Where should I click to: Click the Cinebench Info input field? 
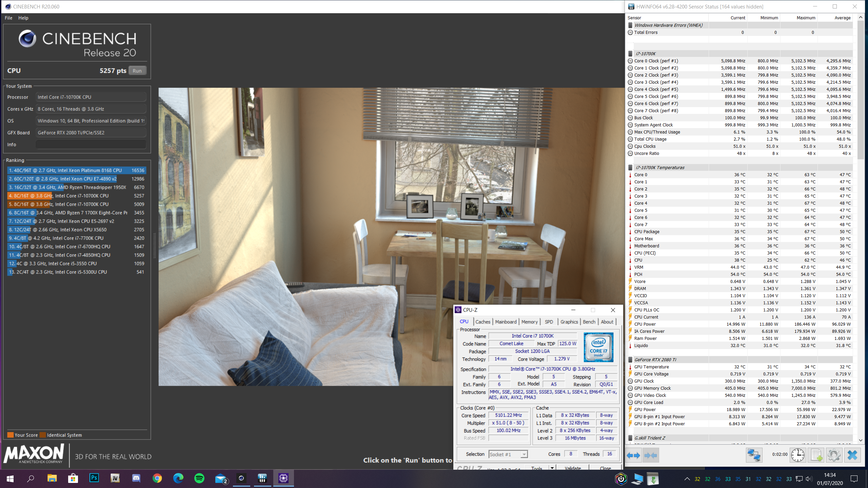[91, 144]
